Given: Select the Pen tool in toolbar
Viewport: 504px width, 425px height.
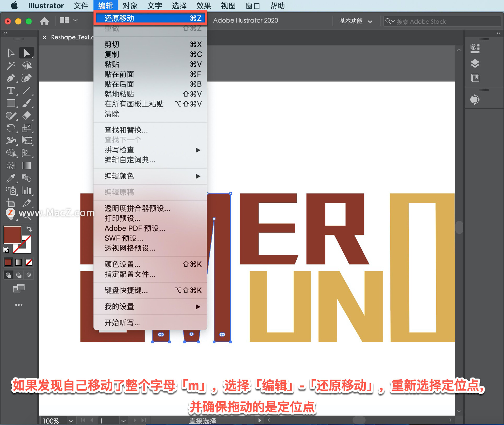Looking at the screenshot, I should (10, 78).
